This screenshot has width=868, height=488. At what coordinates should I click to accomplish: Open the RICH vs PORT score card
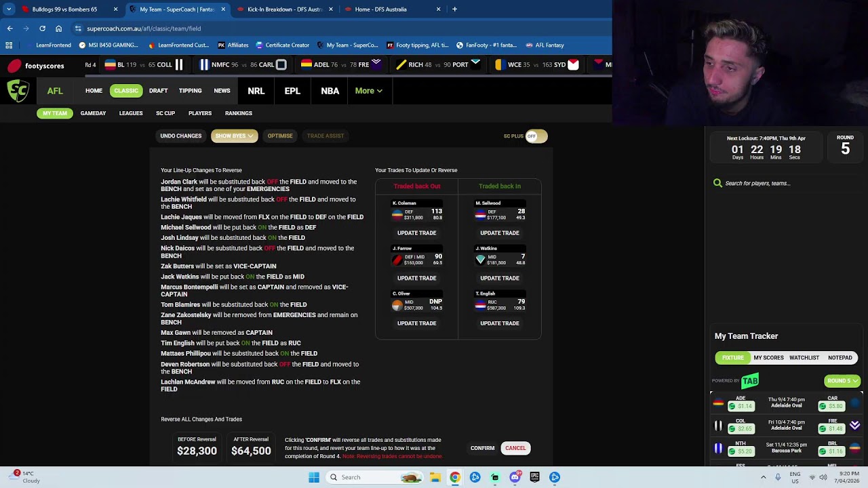pos(438,65)
